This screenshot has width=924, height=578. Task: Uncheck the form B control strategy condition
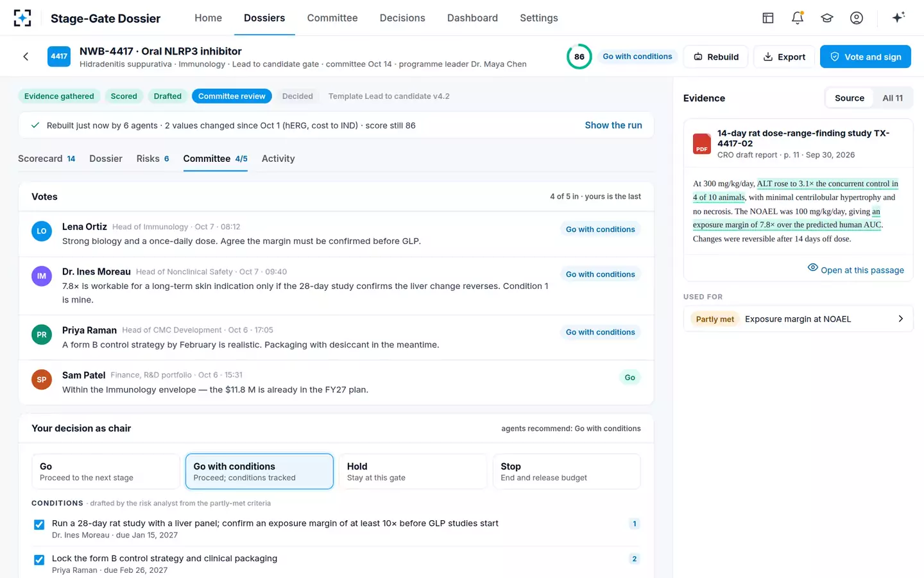coord(39,560)
